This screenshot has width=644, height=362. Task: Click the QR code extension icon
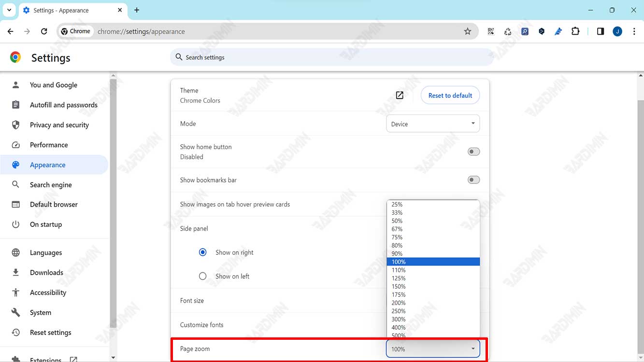point(491,31)
